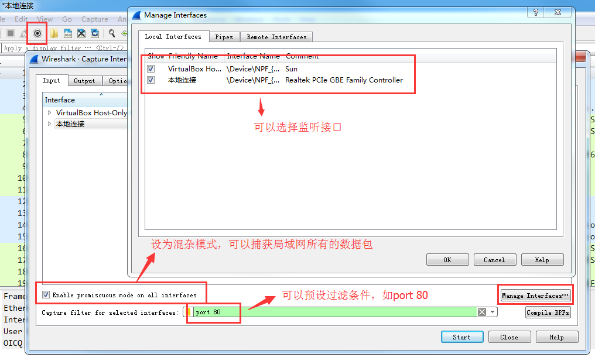Clear the capture filter with the X icon
Screen dimensions: 595x364
482,312
